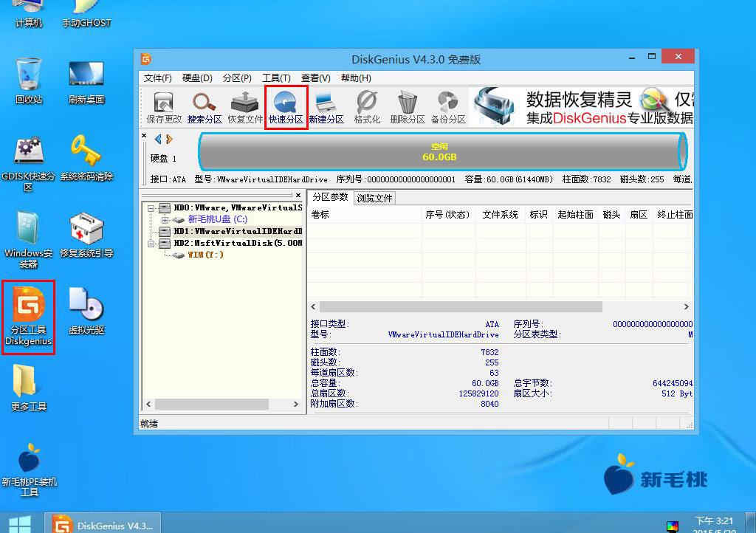This screenshot has width=756, height=533.
Task: Click the 备份分区 (Backup Partition) toolbar icon
Action: [x=448, y=108]
